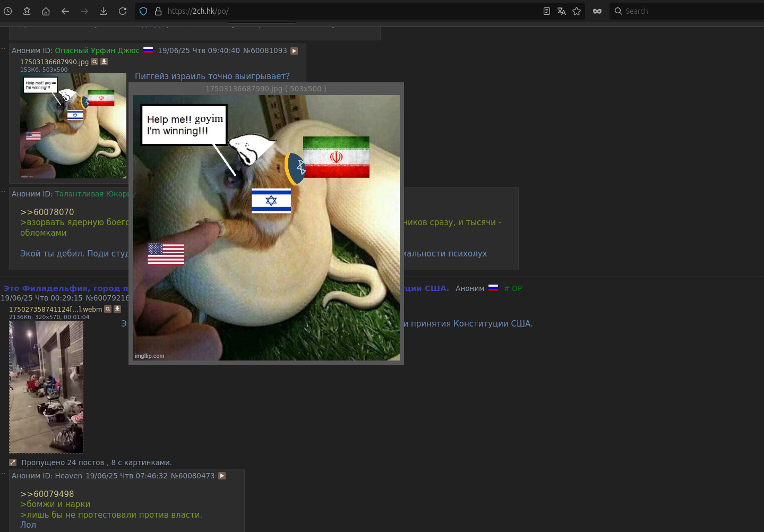Open post number №60080473
764x532 pixels.
193,476
